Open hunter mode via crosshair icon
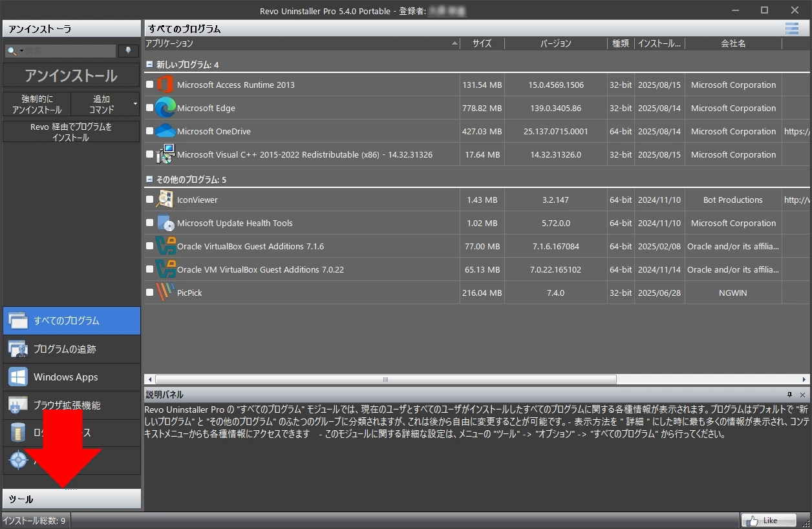The image size is (812, 529). pos(18,461)
